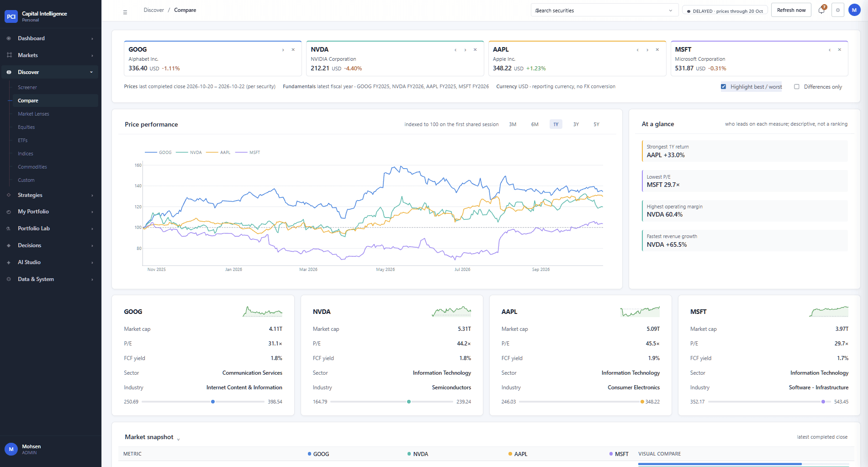
Task: Remove AAPL card from comparison
Action: pyautogui.click(x=657, y=50)
